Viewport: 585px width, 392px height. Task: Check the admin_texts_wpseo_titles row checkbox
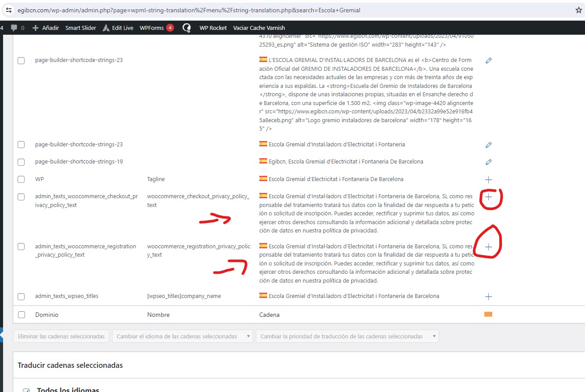click(x=21, y=297)
